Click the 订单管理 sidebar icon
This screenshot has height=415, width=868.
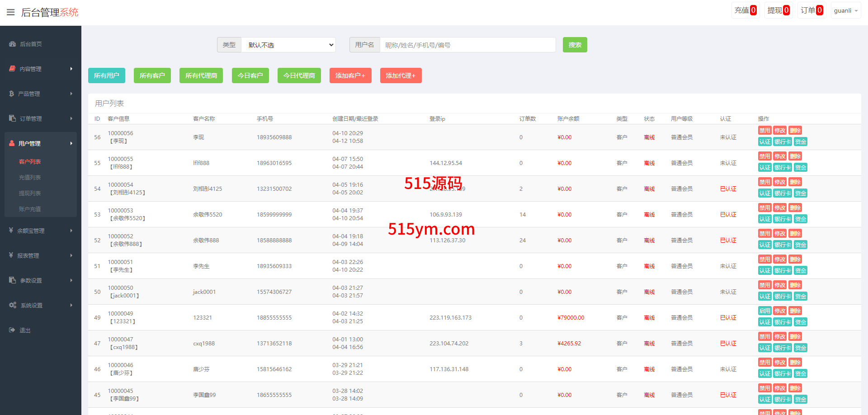pos(12,118)
